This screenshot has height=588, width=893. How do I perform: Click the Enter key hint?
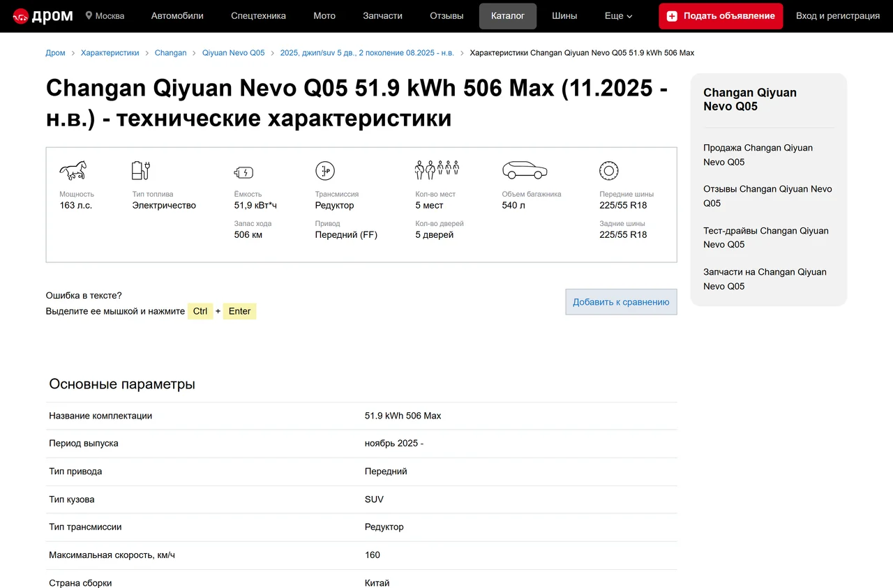click(x=239, y=311)
